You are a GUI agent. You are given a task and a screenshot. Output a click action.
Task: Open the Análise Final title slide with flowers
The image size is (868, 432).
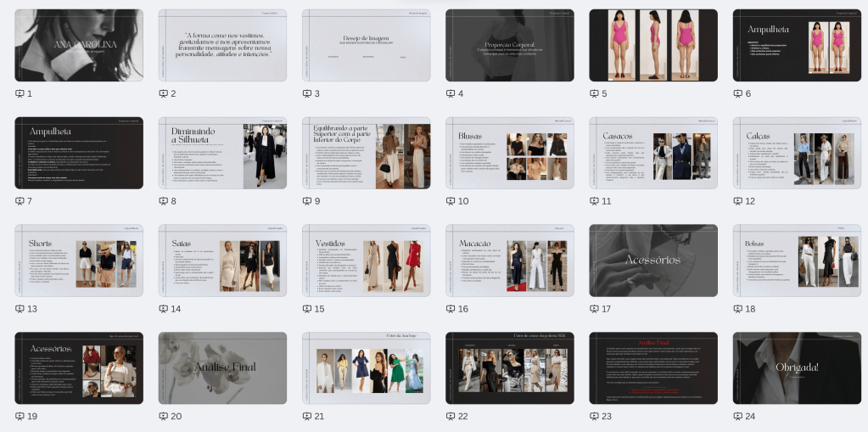[x=222, y=367]
